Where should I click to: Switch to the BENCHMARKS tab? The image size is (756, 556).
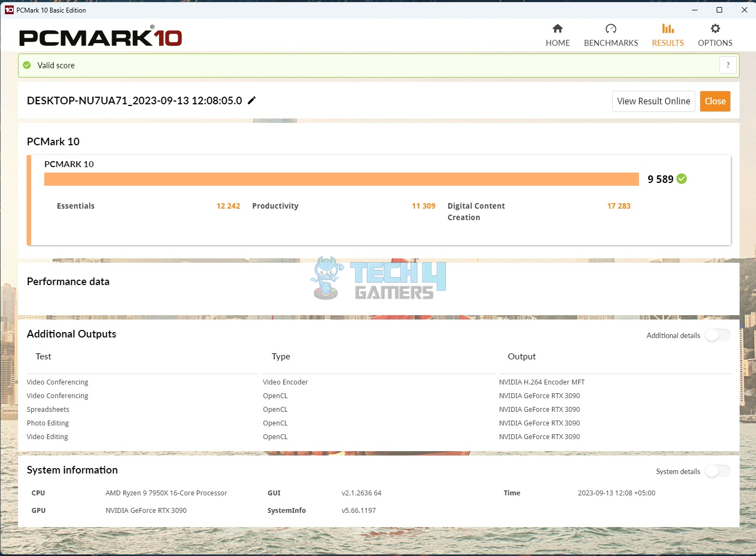pos(611,36)
